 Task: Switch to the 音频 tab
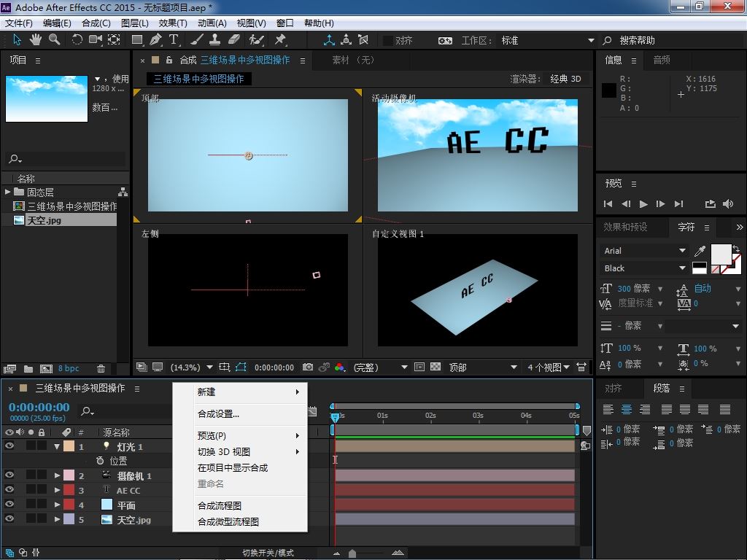(661, 60)
